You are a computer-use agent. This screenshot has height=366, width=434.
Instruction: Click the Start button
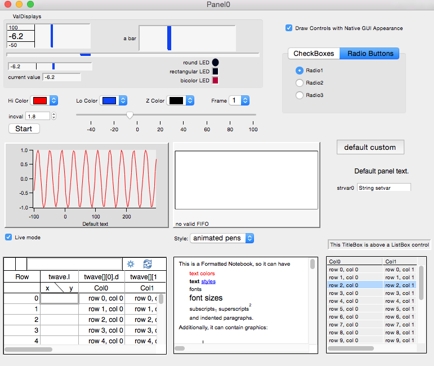pyautogui.click(x=24, y=129)
